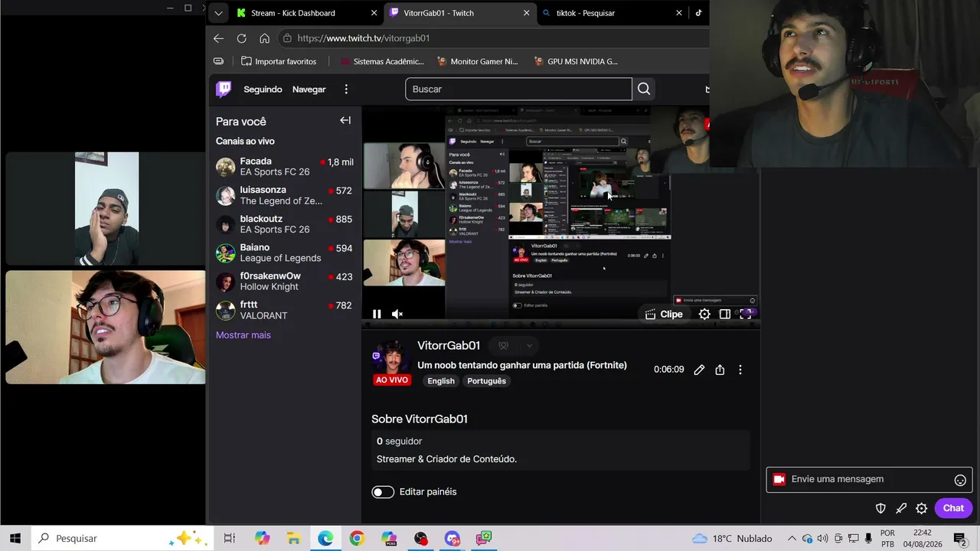
Task: Open blackoutz's live channel
Action: (x=285, y=224)
